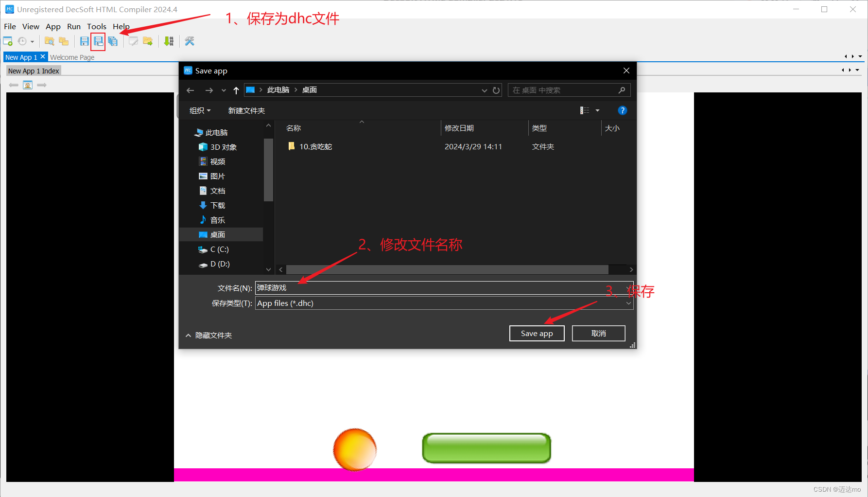The height and width of the screenshot is (497, 868).
Task: Open the App files (*.dhc) save type dropdown
Action: (628, 303)
